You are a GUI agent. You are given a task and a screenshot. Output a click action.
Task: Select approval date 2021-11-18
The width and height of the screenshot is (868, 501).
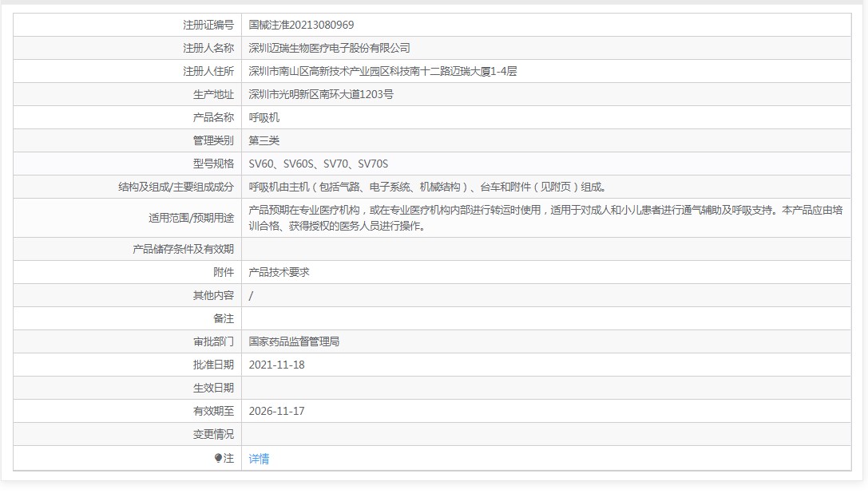(277, 365)
